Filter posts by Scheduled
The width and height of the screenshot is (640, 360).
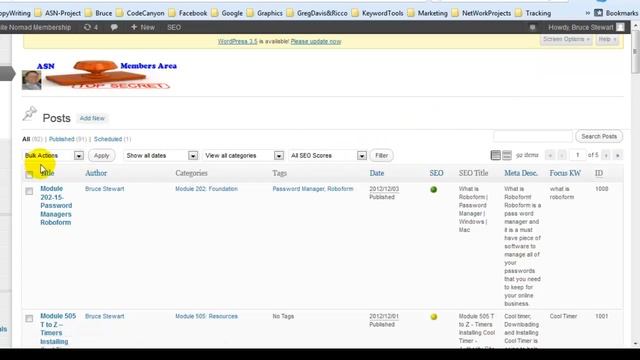coord(108,139)
